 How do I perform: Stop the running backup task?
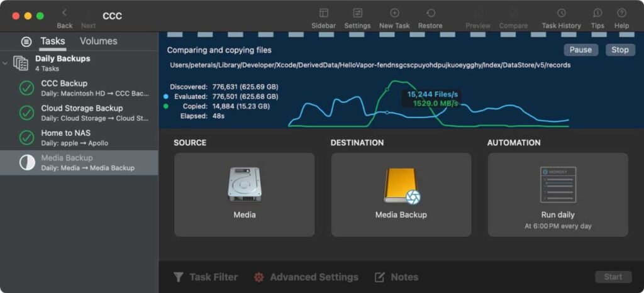coord(619,50)
